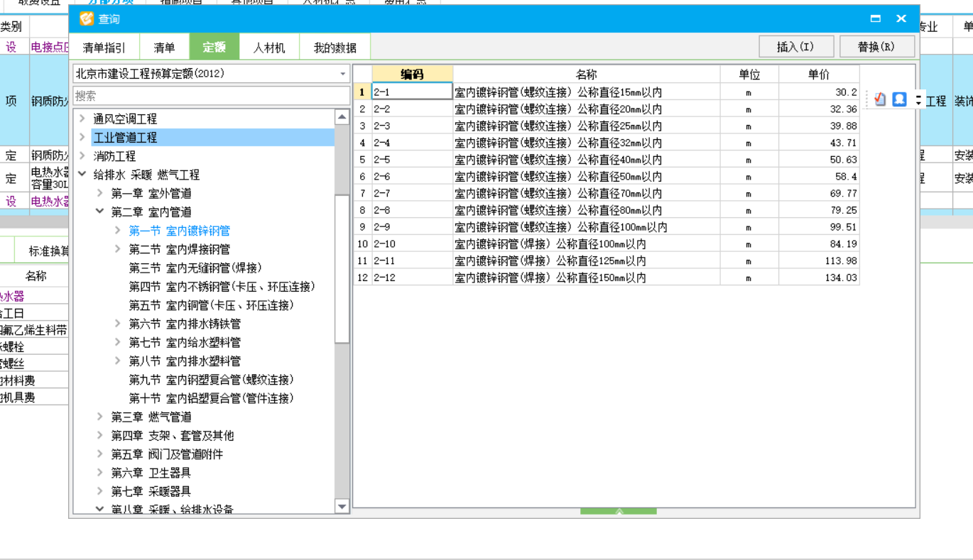Viewport: 973px width, 560px height.
Task: Expand the 通风空调工程 tree node
Action: pos(82,119)
